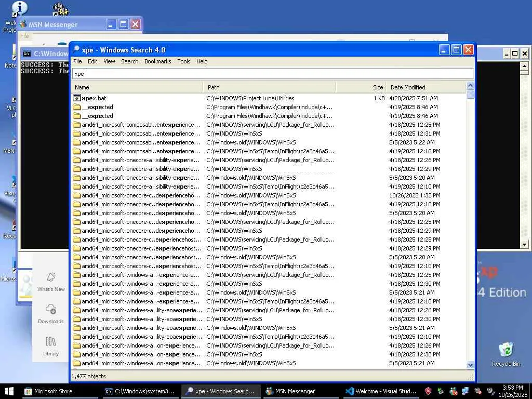Close the Windows Search window
532x399 pixels.
coord(468,50)
